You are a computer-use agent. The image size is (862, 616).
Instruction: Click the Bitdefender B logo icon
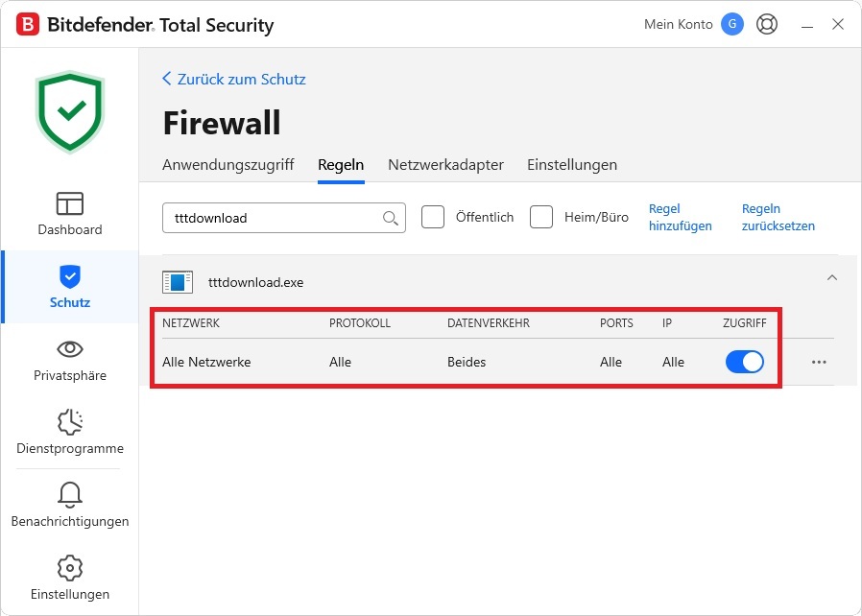(28, 25)
